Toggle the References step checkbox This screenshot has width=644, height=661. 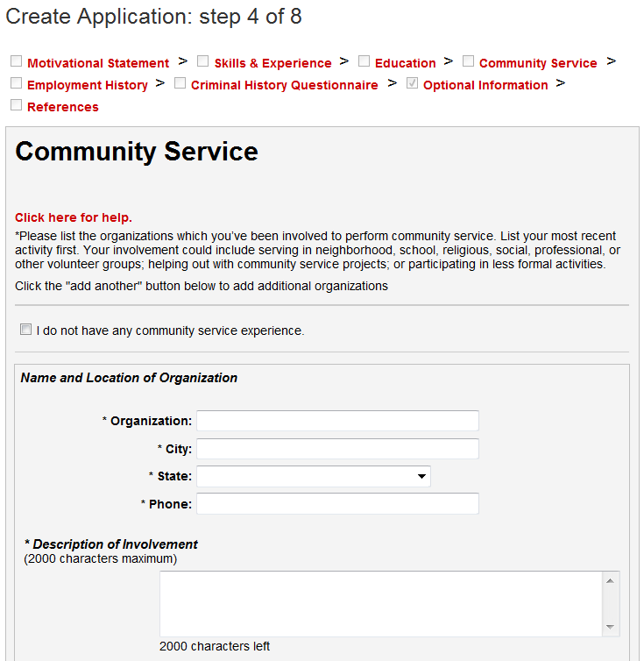[16, 105]
